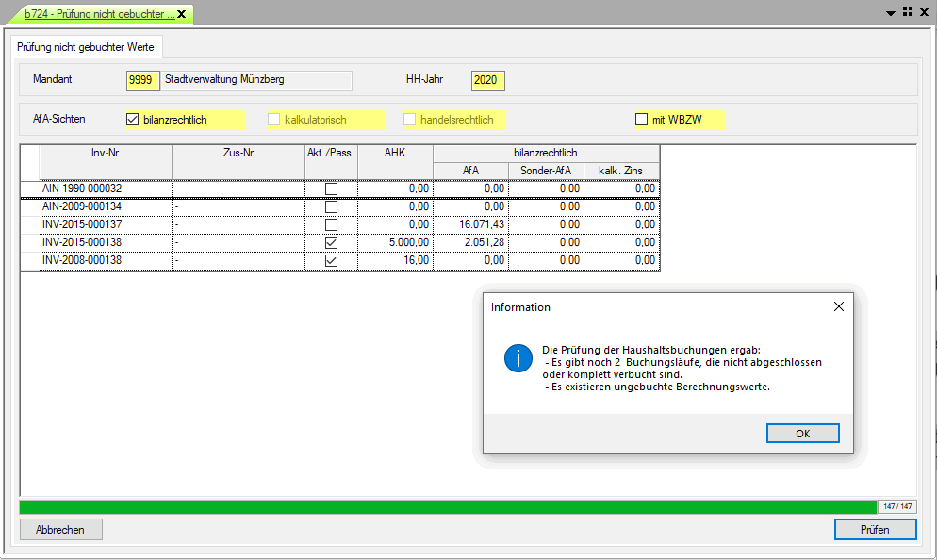
Task: Click the green progress bar
Action: [x=448, y=506]
